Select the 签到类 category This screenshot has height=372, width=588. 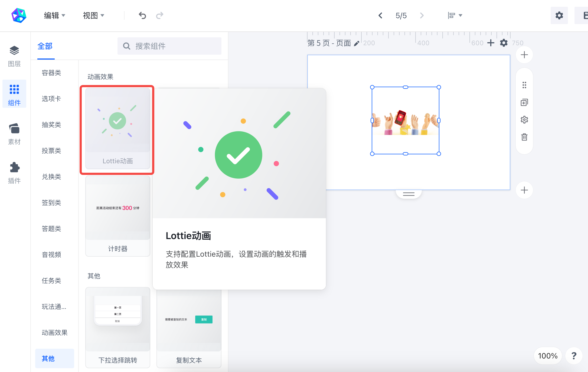coord(51,203)
